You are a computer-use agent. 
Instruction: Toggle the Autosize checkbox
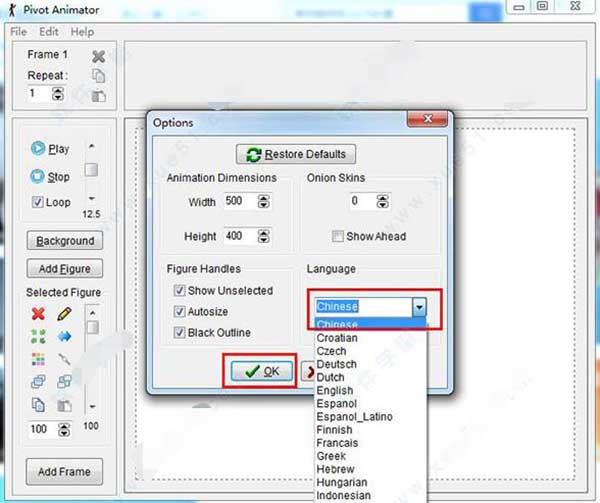point(179,311)
